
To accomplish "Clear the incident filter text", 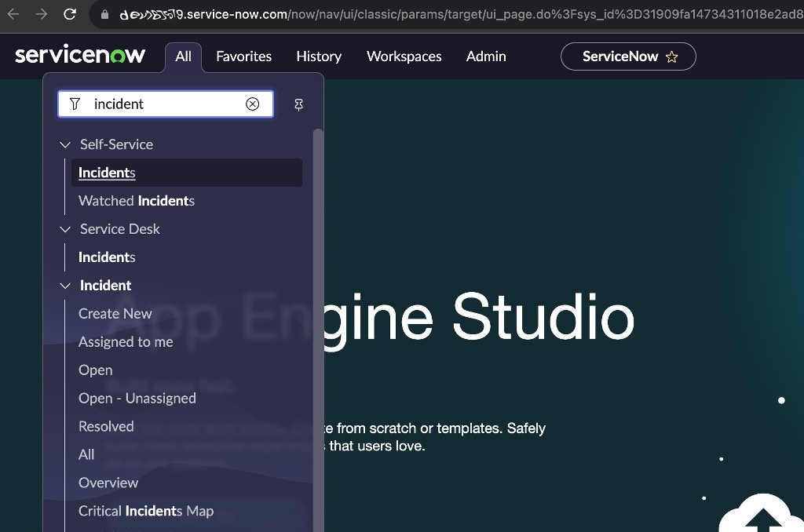I will pos(252,104).
